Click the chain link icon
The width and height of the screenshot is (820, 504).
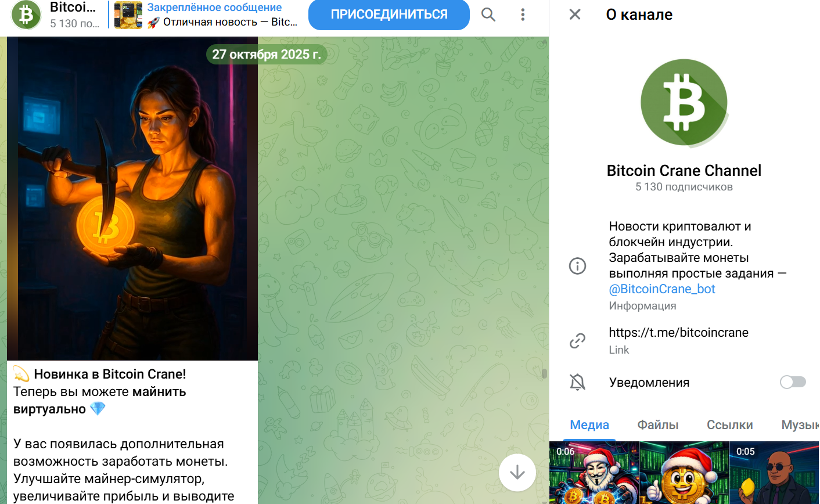(x=577, y=341)
